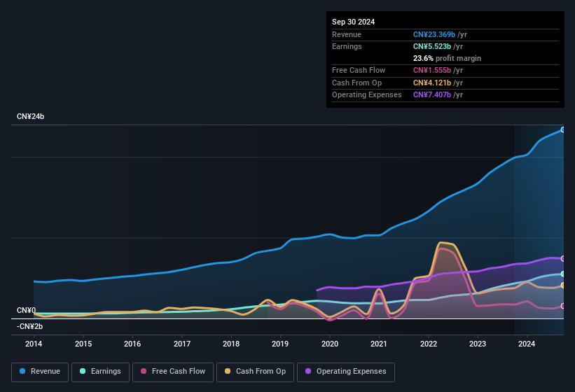Click the orange Cash From Op end-point marker
The width and height of the screenshot is (575, 392).
pos(562,285)
